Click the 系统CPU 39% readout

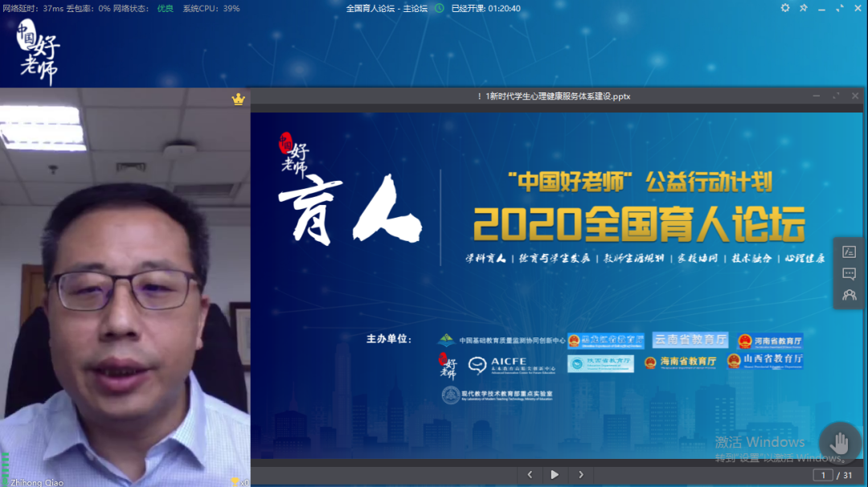tap(211, 8)
